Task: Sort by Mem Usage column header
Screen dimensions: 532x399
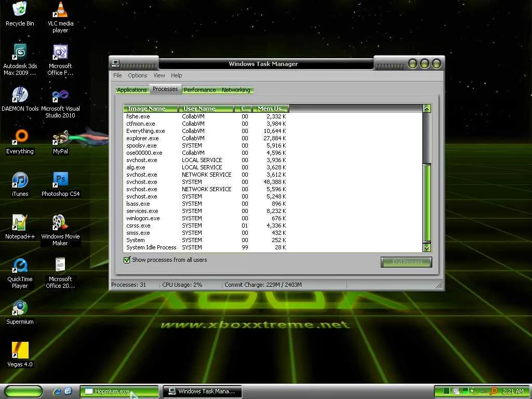Action: pyautogui.click(x=271, y=109)
